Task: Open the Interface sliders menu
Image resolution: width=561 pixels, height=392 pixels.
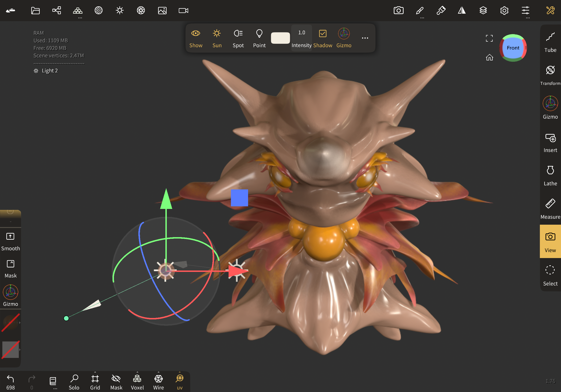Action: pos(525,11)
